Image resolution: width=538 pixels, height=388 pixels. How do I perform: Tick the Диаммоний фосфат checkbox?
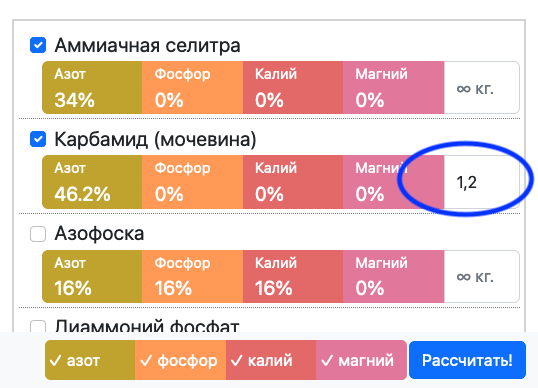click(x=38, y=326)
